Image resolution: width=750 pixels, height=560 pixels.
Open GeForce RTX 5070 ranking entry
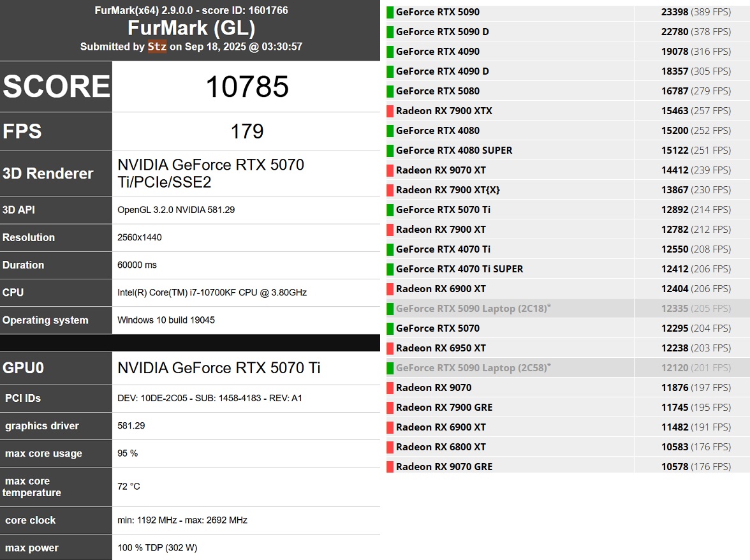click(x=437, y=328)
